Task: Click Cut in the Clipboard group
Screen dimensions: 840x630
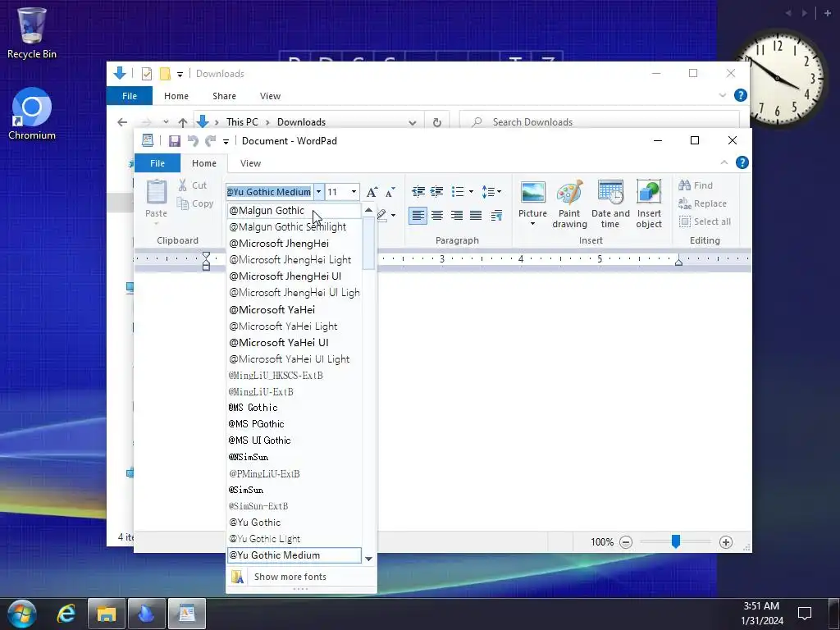Action: 192,185
